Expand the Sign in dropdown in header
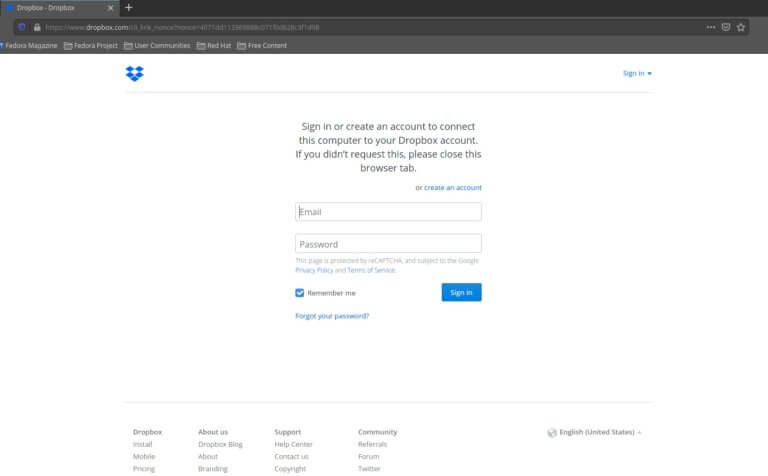 [637, 73]
